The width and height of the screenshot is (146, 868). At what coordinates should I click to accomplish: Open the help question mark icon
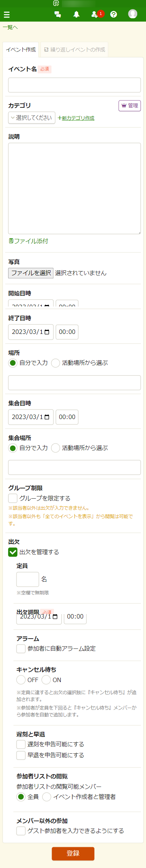[114, 15]
